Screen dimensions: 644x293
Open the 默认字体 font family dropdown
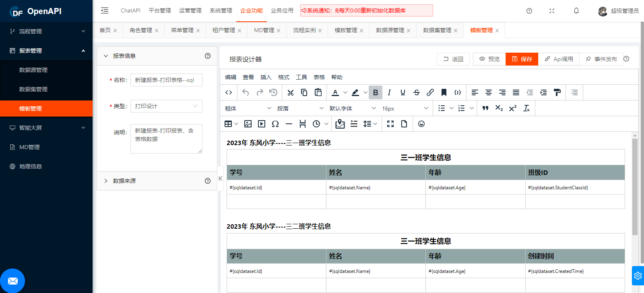pyautogui.click(x=353, y=108)
